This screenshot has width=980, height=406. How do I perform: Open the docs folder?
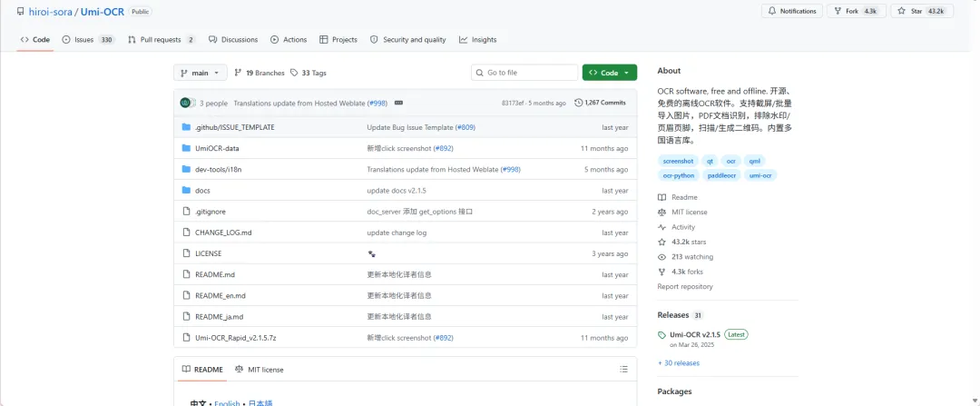(x=202, y=191)
